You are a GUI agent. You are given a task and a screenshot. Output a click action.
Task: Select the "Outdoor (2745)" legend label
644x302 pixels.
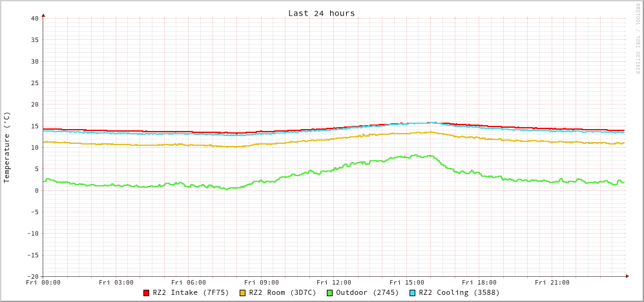[x=367, y=292]
